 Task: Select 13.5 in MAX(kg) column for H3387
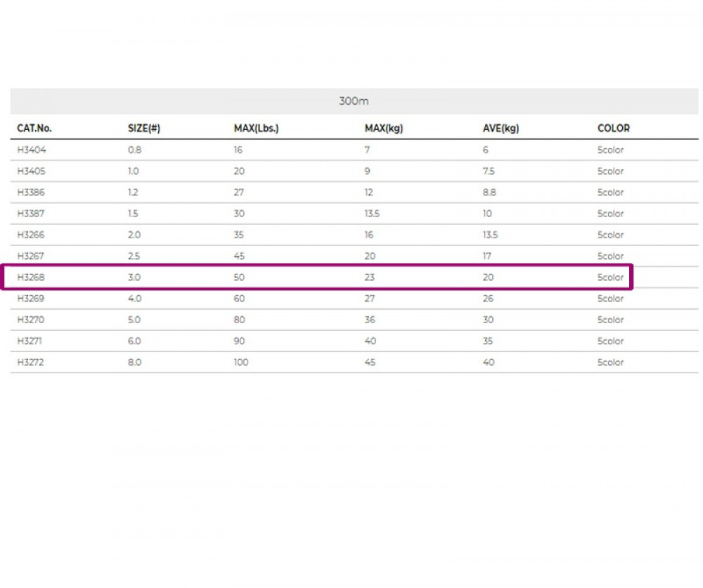pos(372,214)
